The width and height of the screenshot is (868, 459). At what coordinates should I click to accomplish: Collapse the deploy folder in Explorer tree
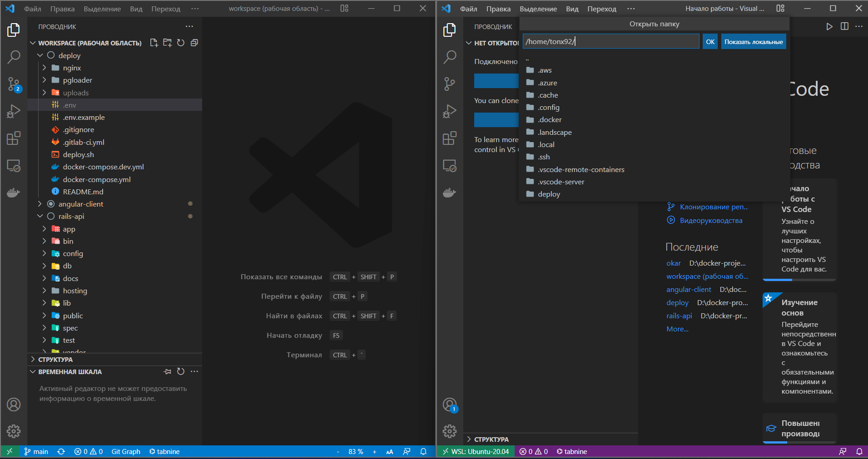click(40, 55)
